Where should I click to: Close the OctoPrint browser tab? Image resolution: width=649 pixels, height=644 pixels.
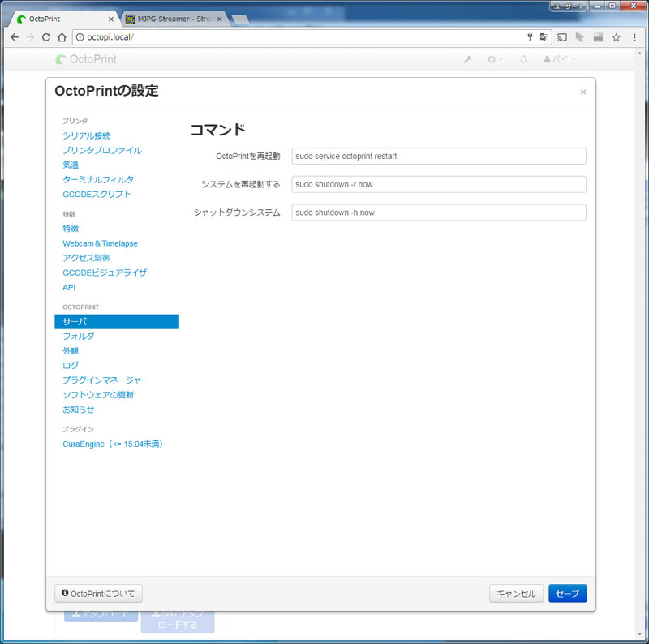tap(110, 19)
